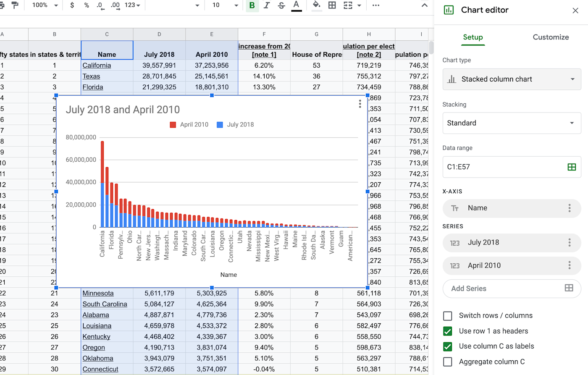Viewport: 588px width, 375px height.
Task: Expand the Stacking Standard dropdown
Action: tap(512, 123)
